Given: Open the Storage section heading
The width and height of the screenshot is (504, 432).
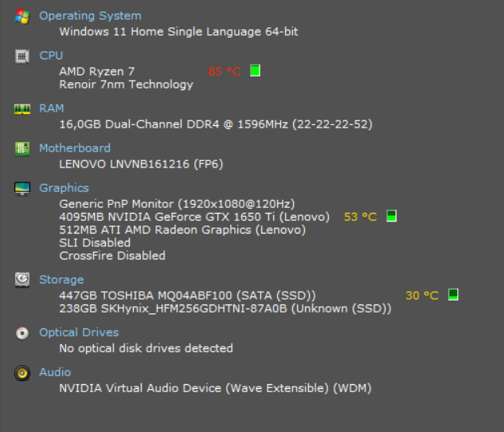Looking at the screenshot, I should tap(61, 280).
